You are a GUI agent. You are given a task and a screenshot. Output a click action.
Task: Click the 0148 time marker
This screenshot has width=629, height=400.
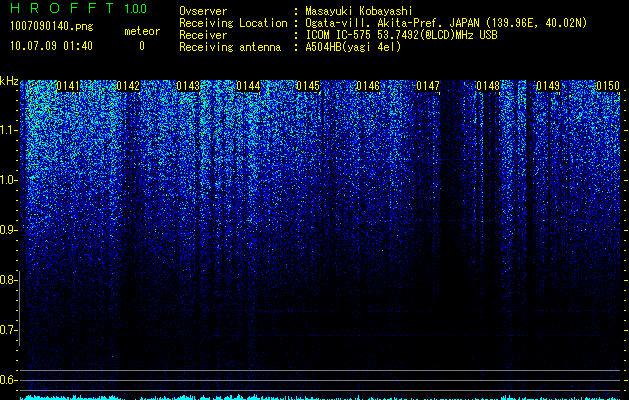click(488, 86)
